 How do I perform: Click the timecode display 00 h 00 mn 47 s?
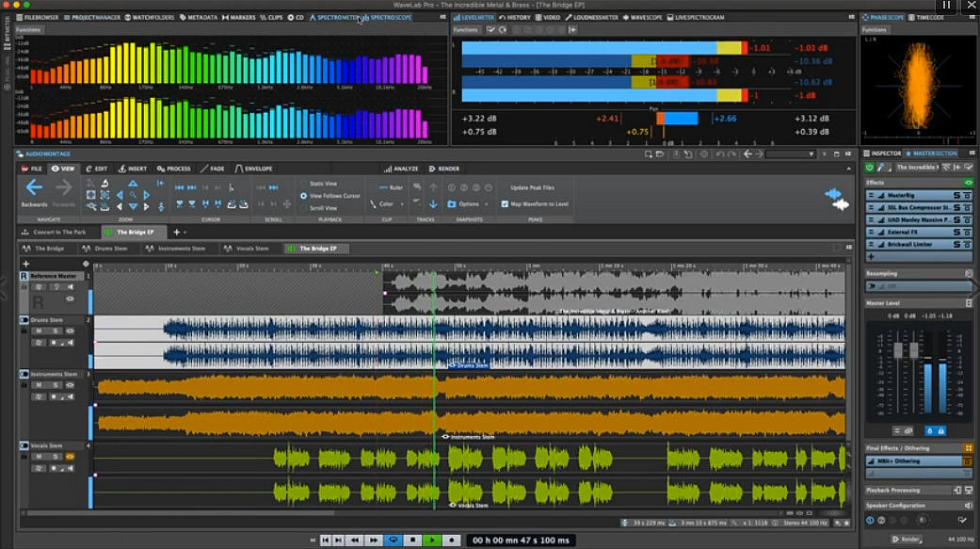coord(521,541)
